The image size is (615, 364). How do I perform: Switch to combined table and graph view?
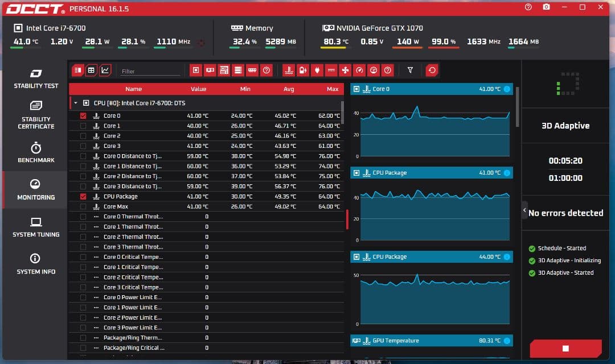click(x=77, y=70)
